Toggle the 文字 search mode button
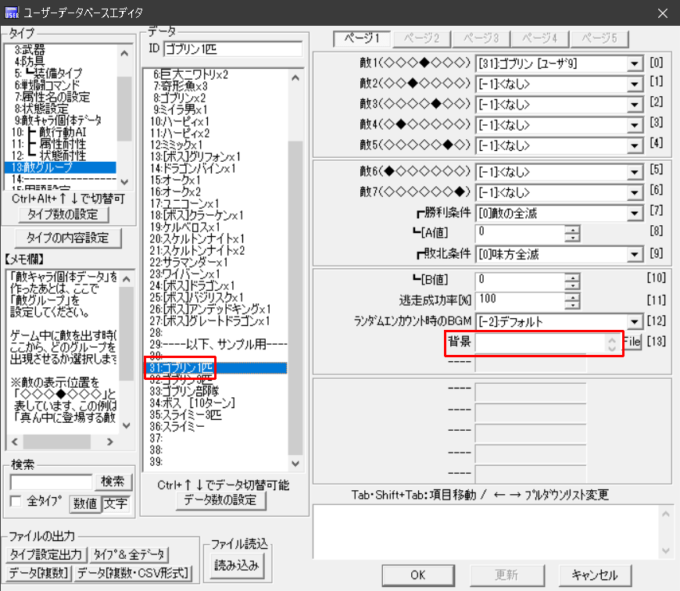This screenshot has height=591, width=680. 115,501
